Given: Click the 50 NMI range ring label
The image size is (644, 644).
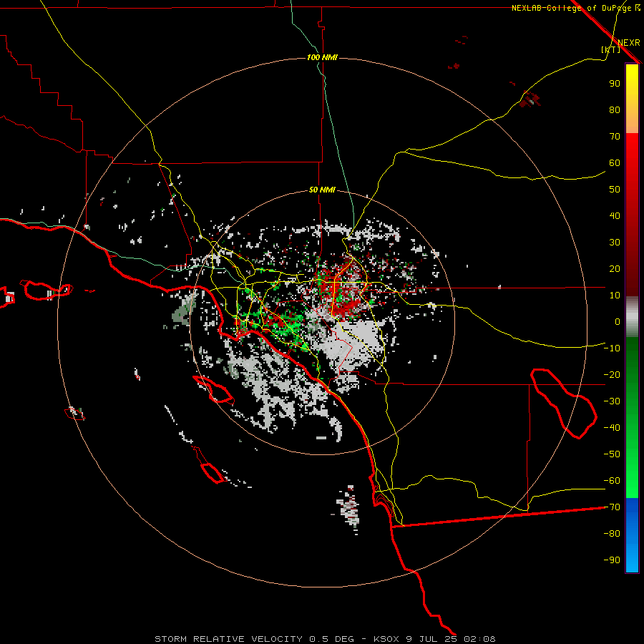Looking at the screenshot, I should 323,190.
